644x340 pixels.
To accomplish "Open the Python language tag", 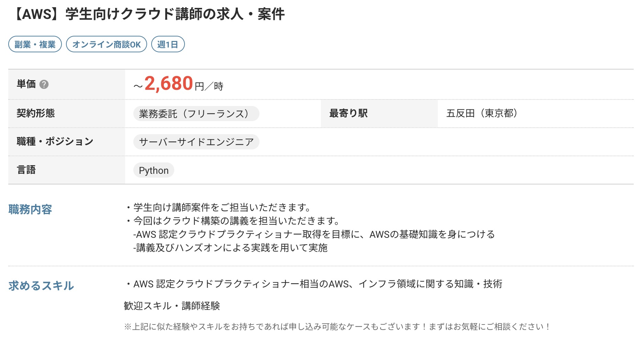I will (154, 170).
